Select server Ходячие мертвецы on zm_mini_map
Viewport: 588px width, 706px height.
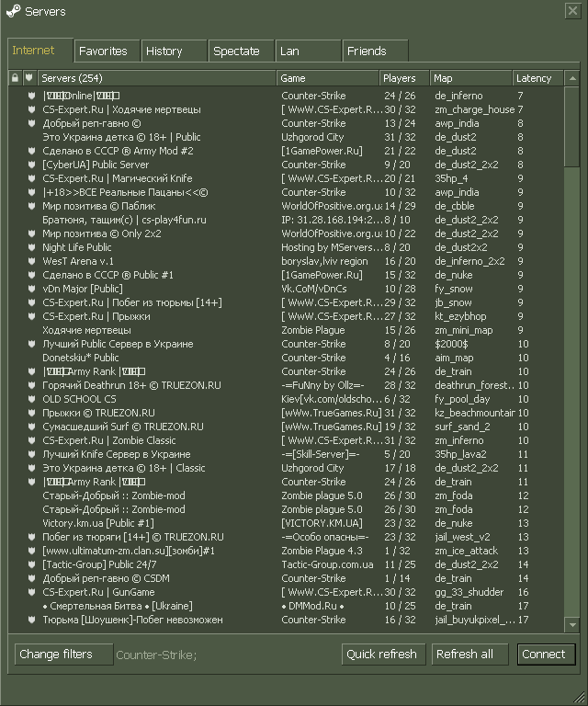tap(286, 330)
